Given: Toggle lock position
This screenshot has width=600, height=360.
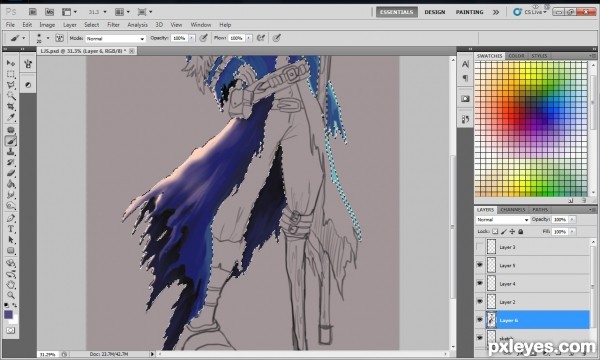Looking at the screenshot, I should (x=512, y=231).
